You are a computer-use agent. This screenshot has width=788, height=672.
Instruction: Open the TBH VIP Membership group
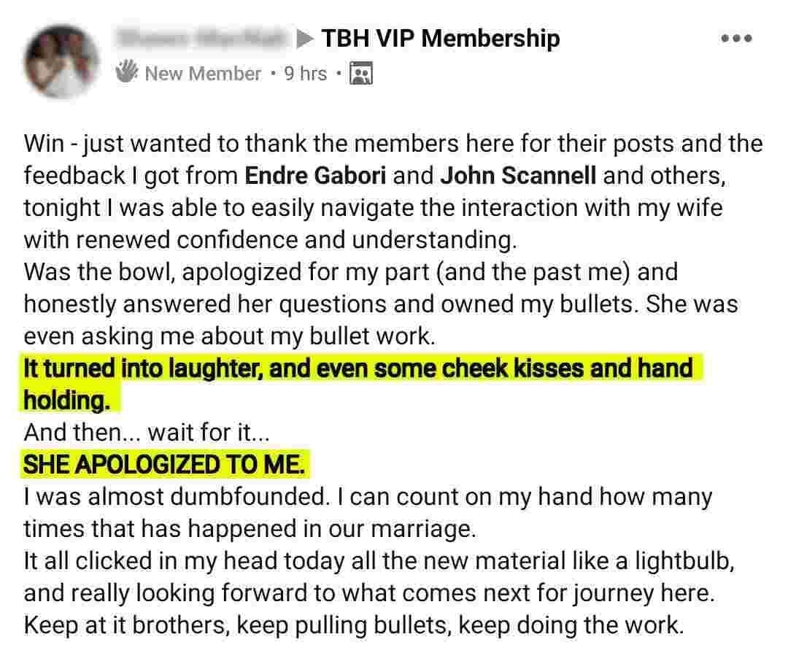441,39
